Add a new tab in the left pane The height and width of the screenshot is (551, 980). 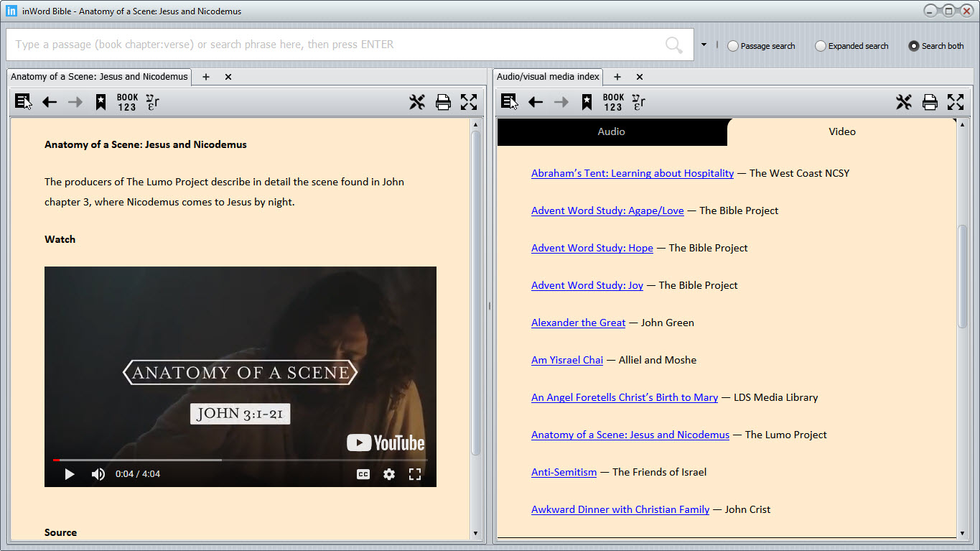206,77
